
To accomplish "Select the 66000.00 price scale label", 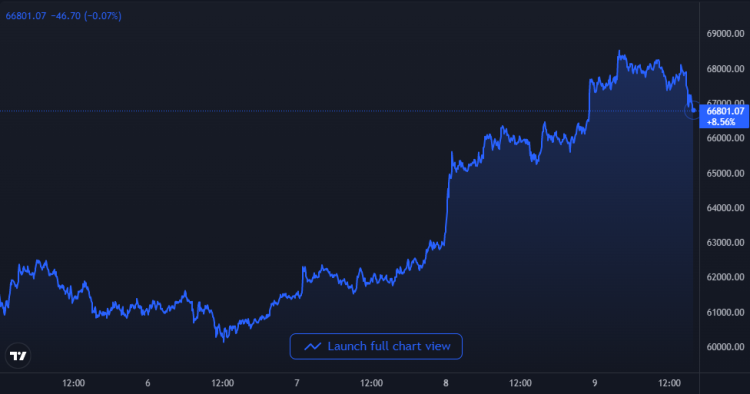I will [725, 138].
